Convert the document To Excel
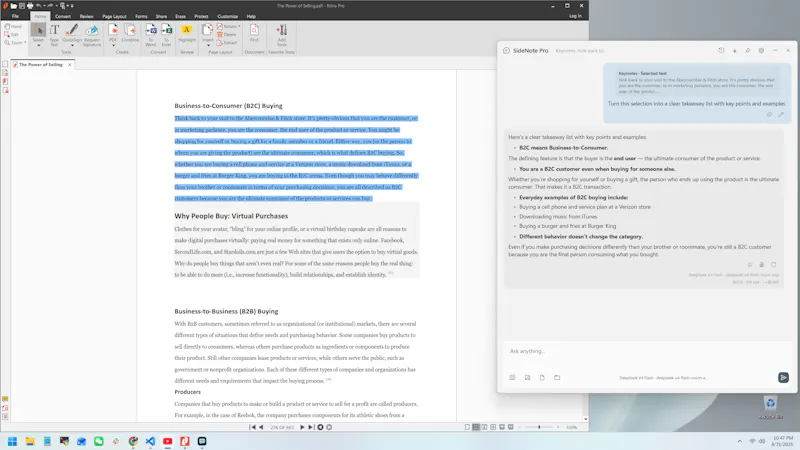800x450 pixels. 166,35
